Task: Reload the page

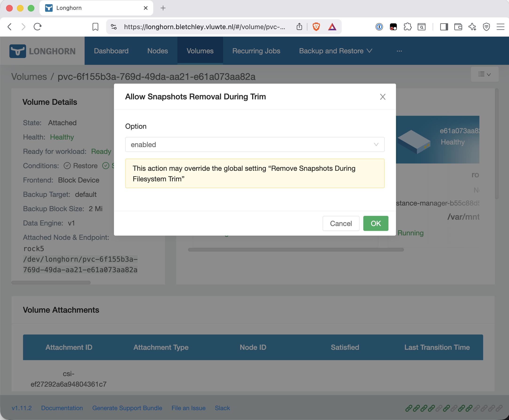Action: point(38,27)
